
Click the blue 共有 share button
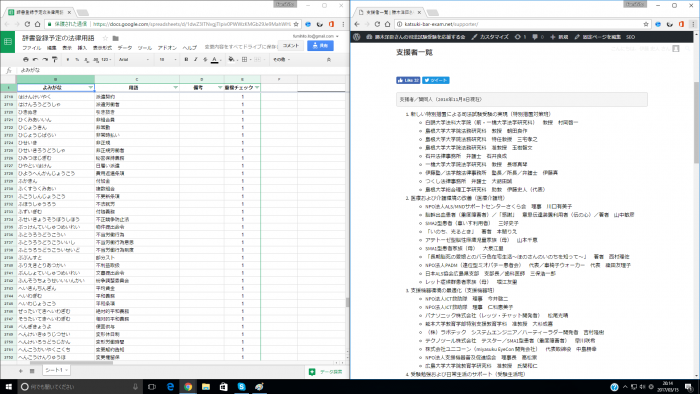pyautogui.click(x=320, y=46)
